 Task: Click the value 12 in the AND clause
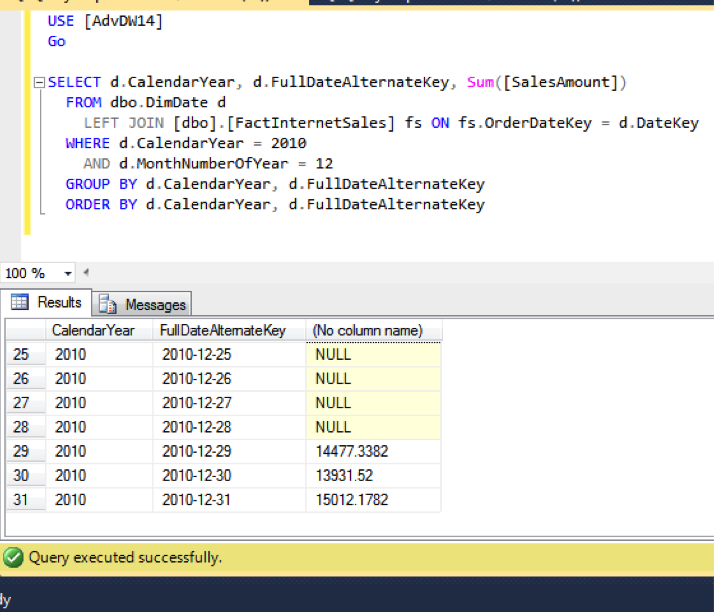tap(324, 163)
